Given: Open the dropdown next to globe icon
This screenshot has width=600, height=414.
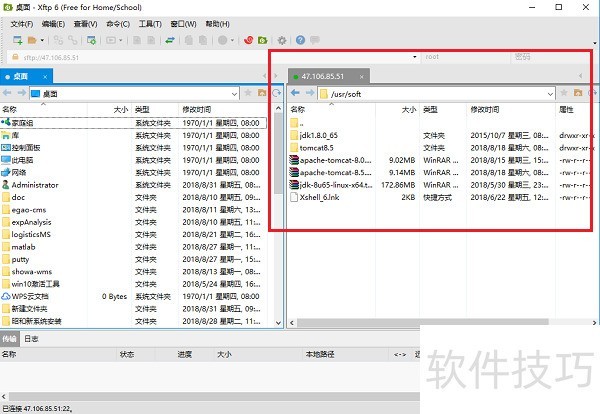Looking at the screenshot, I should point(232,40).
